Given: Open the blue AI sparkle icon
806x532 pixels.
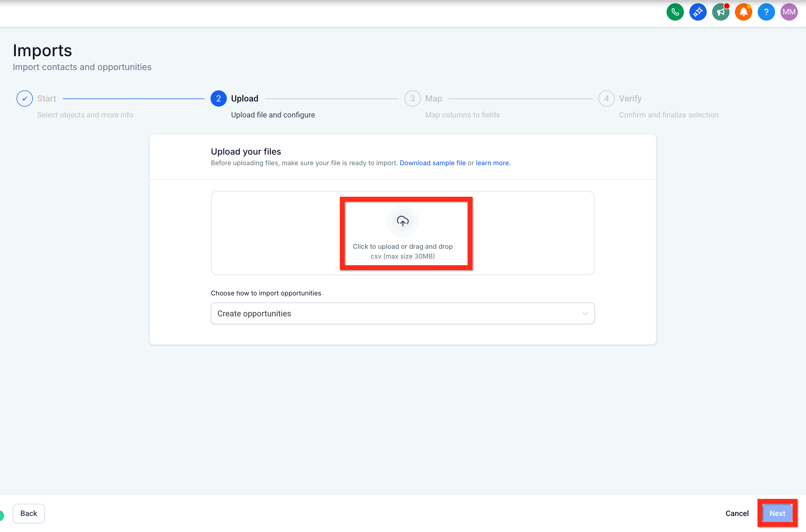Looking at the screenshot, I should [x=697, y=12].
